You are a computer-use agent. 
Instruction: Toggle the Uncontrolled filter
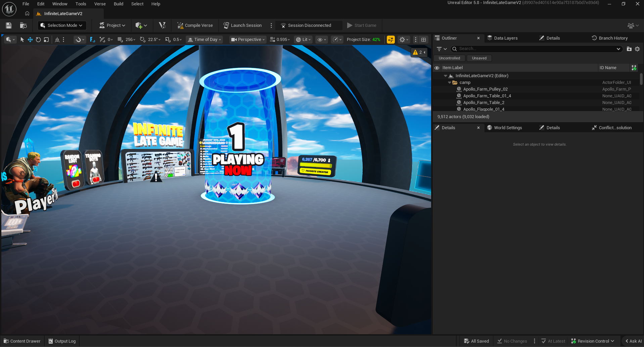pyautogui.click(x=449, y=58)
